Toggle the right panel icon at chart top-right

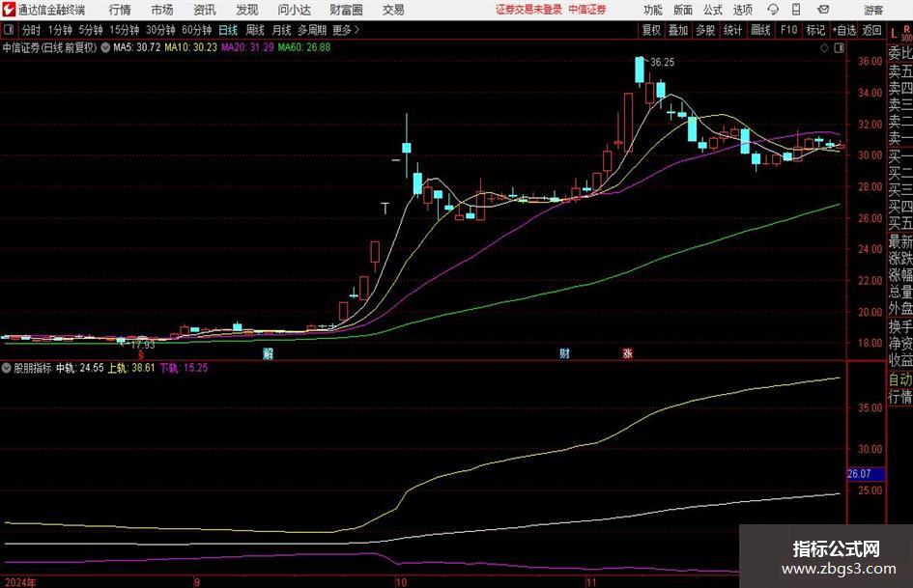tap(839, 48)
